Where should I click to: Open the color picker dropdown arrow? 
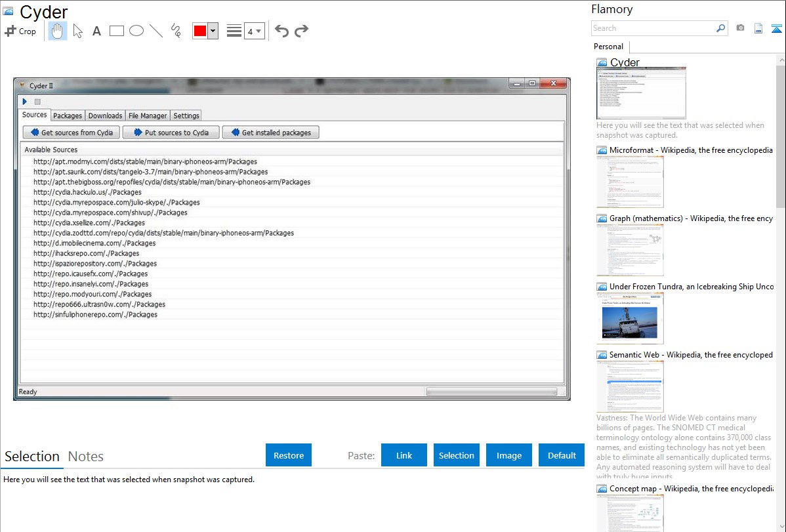tap(213, 31)
